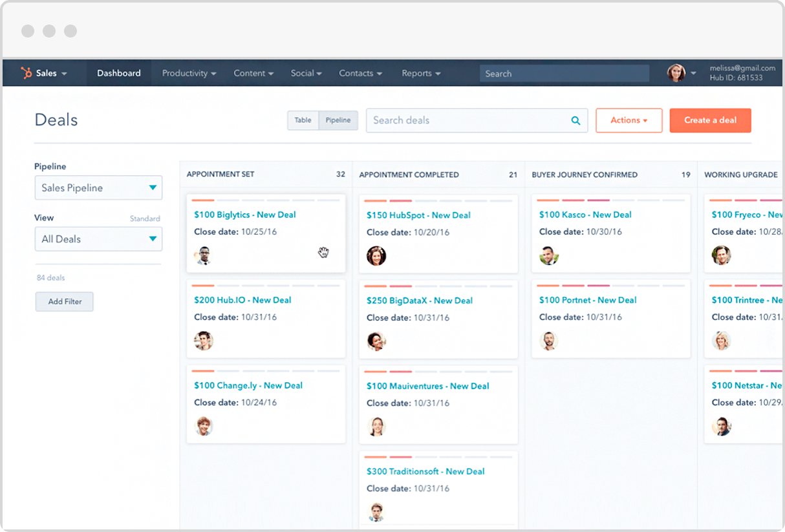785x532 pixels.
Task: Click the global search field in the navigation bar
Action: point(563,73)
